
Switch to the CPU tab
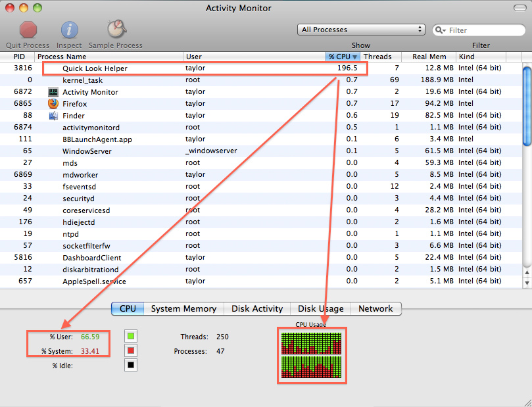128,308
